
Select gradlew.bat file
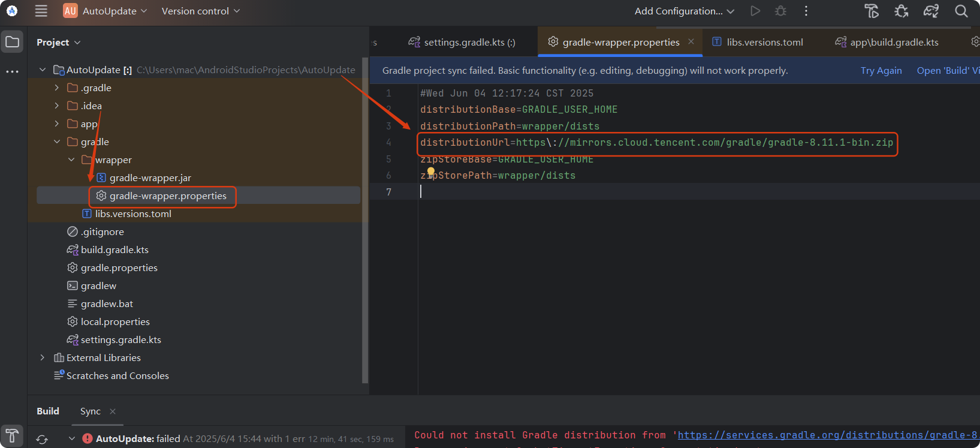tap(107, 303)
